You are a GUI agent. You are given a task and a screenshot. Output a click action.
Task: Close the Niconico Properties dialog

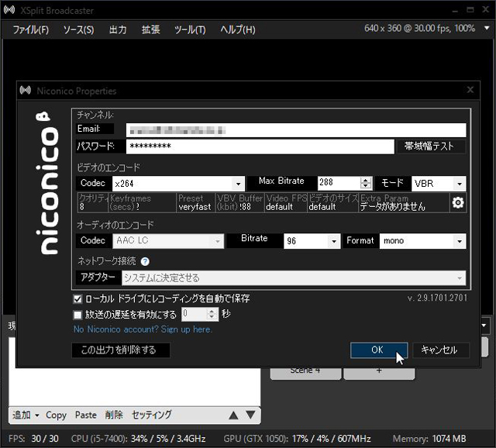point(470,90)
